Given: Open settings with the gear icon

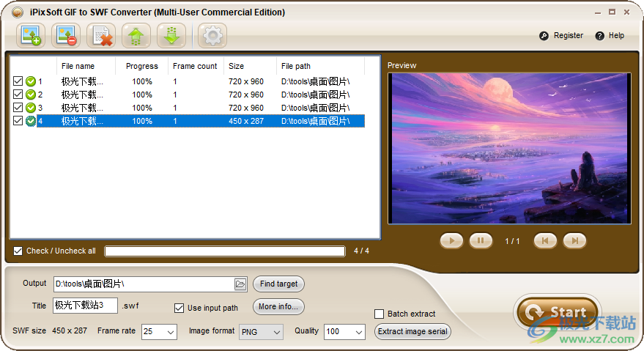Looking at the screenshot, I should pyautogui.click(x=212, y=36).
